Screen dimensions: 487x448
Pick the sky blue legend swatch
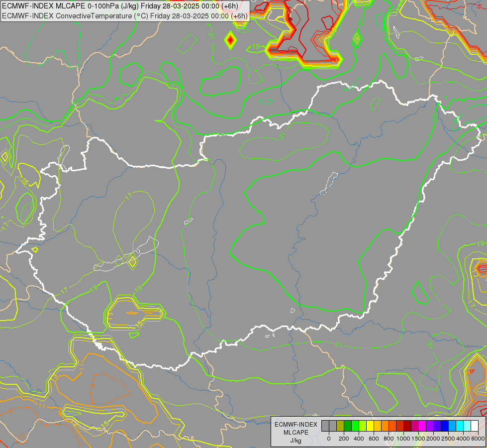point(453,426)
